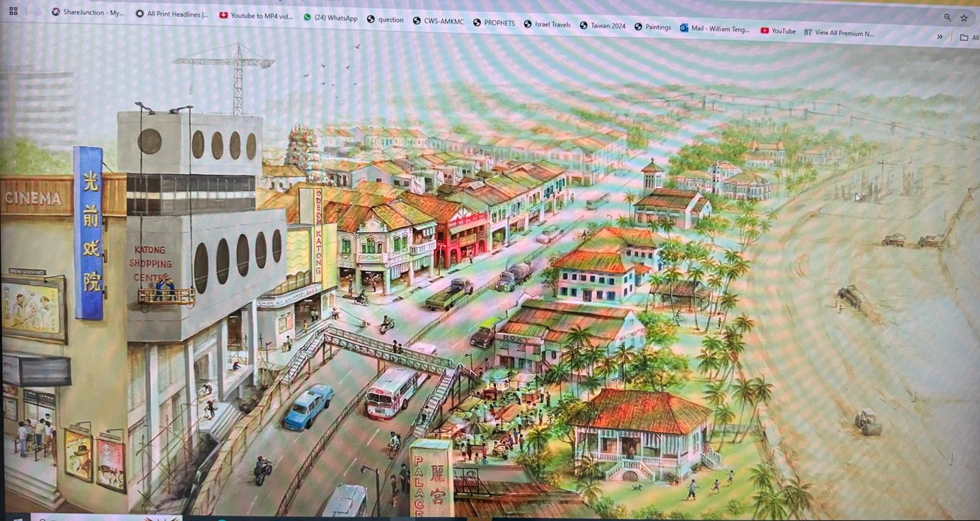Open the Paintings bookmark
Screen dimensions: 980x521
pyautogui.click(x=653, y=27)
